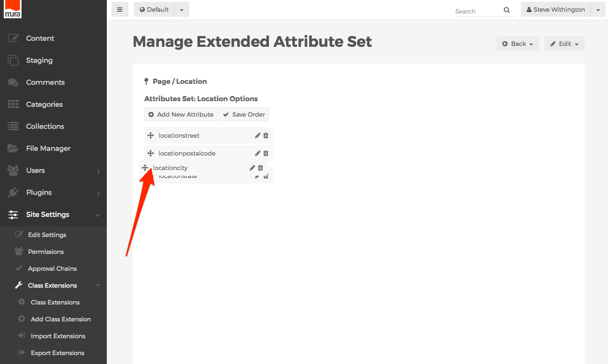Go to Collections in the sidebar
Viewport: 608px width, 364px height.
tap(45, 126)
